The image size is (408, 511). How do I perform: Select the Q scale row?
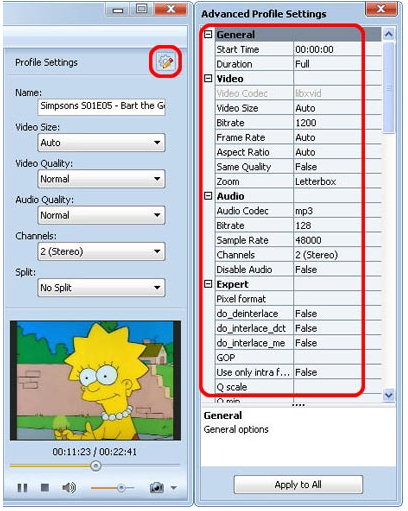[x=298, y=387]
